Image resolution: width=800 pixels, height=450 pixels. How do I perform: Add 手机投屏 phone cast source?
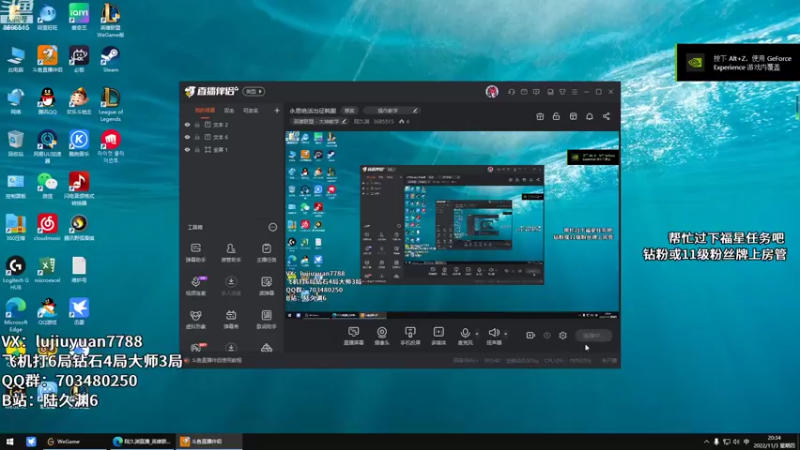(x=410, y=336)
